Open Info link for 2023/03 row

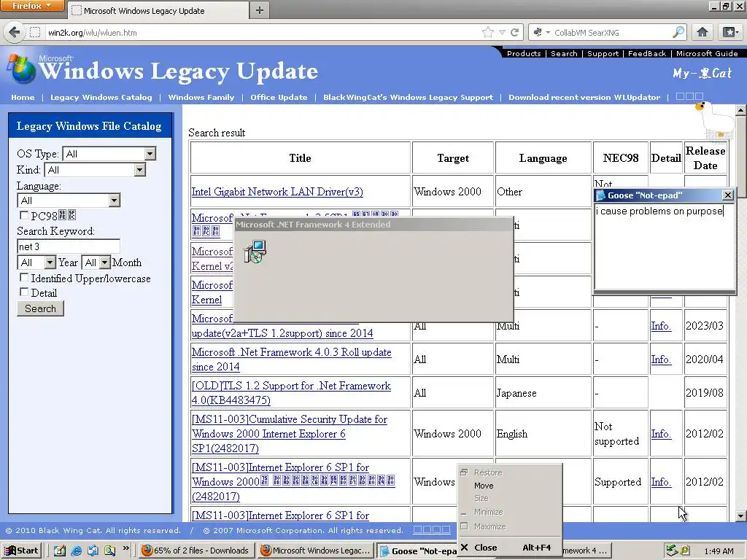click(661, 326)
